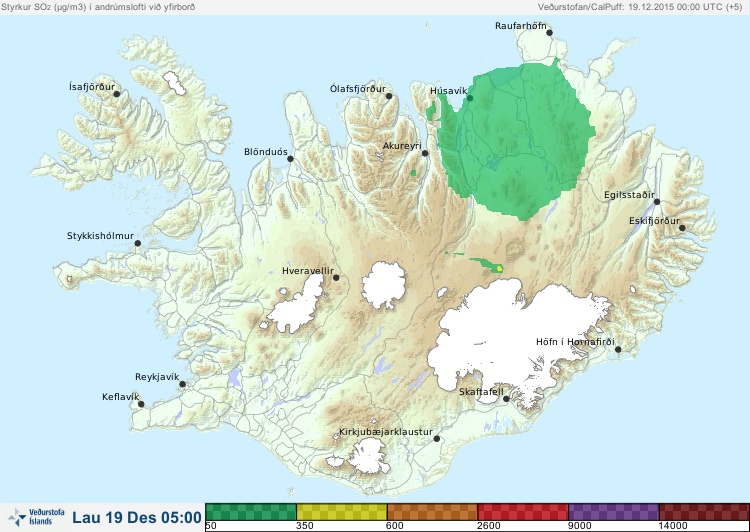Click the Húsavík map label

[449, 91]
